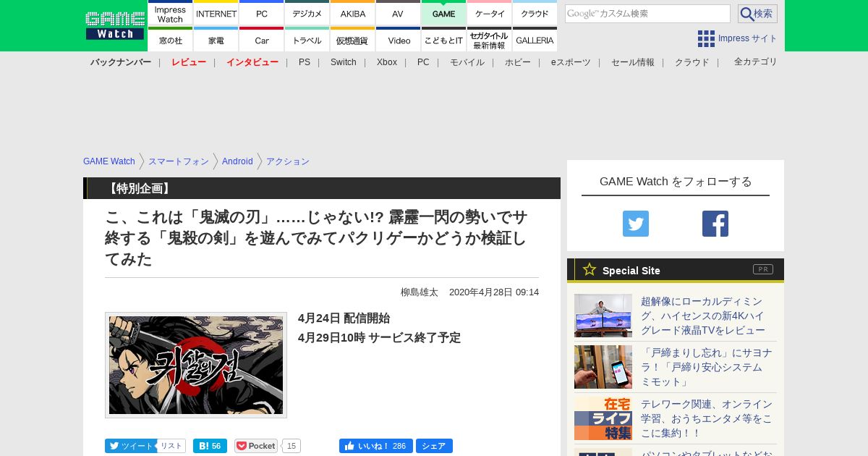
Task: Click the Twitter ツイート button
Action: [131, 446]
